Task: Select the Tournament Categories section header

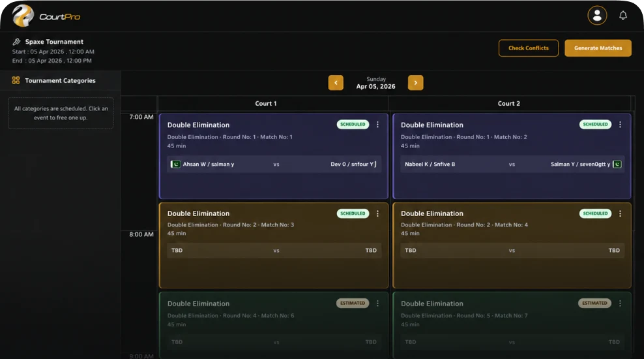Action: (61, 80)
